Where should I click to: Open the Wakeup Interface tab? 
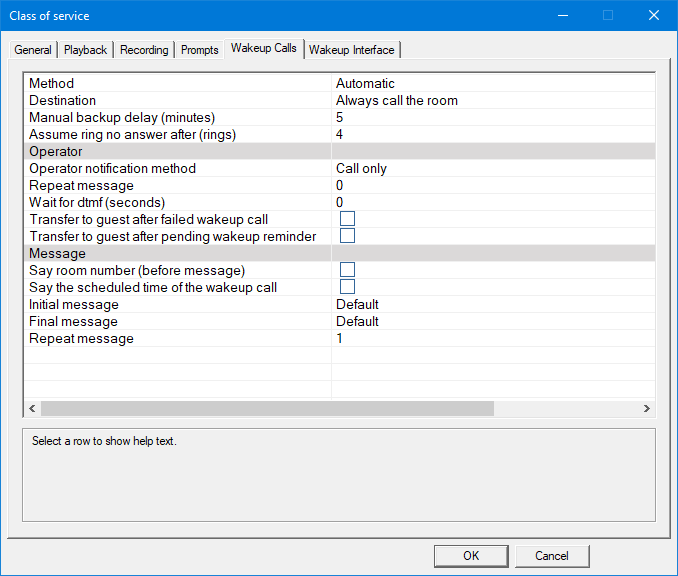click(351, 50)
